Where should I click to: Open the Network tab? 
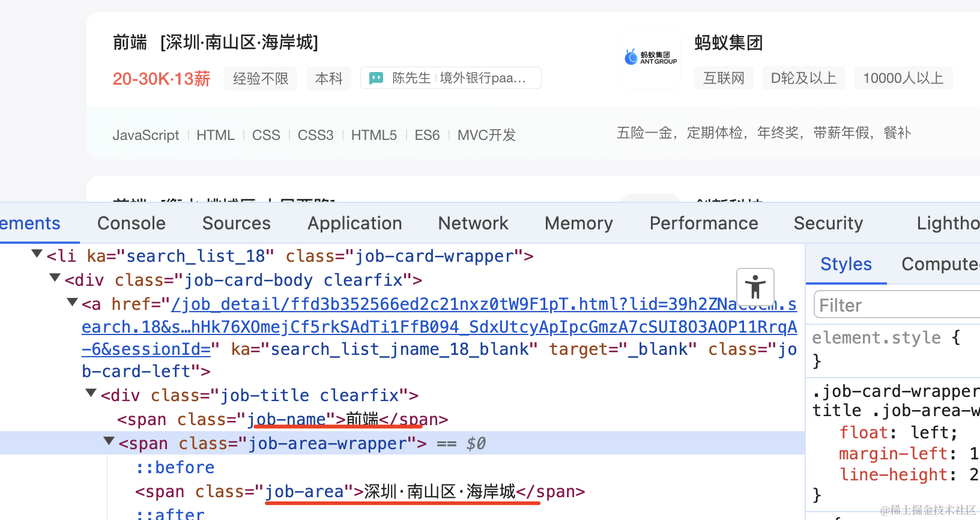click(x=473, y=223)
